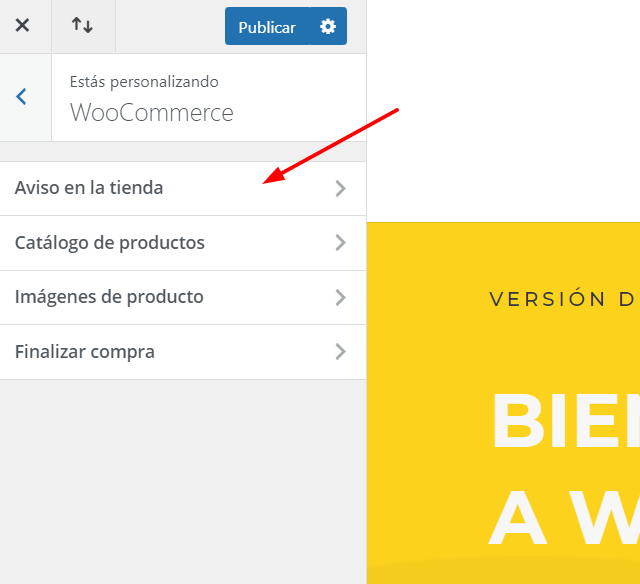Open the Imágenes de producto section
The height and width of the screenshot is (584, 640).
click(x=183, y=298)
